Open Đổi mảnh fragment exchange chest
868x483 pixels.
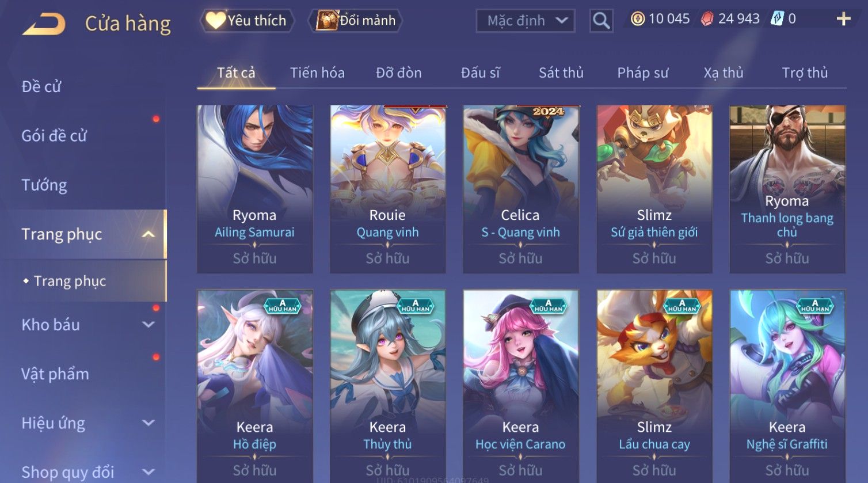(x=355, y=21)
